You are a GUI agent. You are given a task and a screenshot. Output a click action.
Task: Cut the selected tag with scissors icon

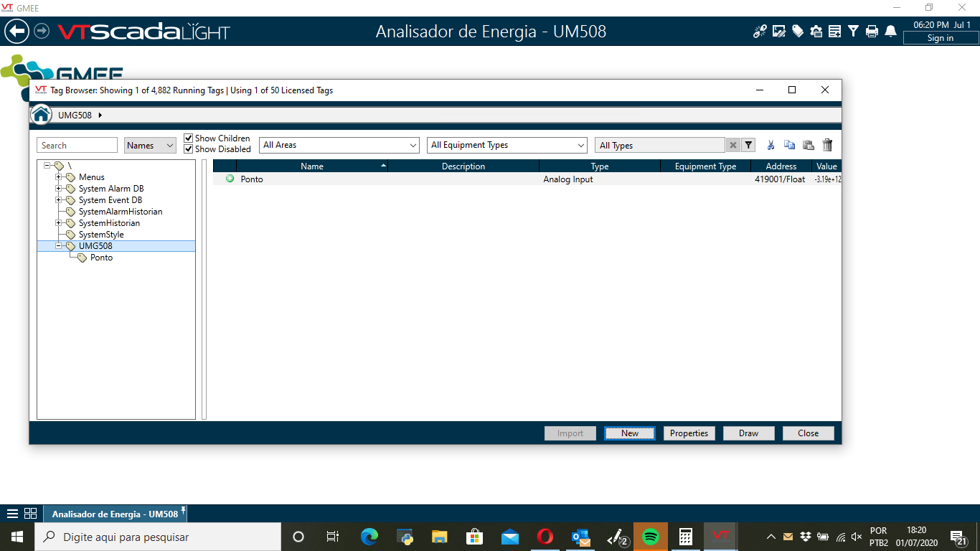[x=771, y=145]
